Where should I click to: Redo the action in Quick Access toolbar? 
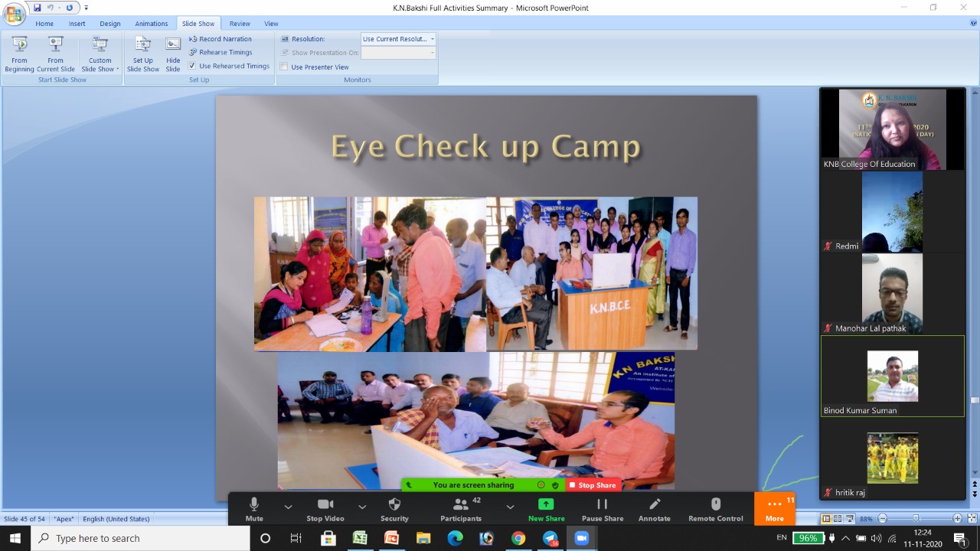(x=69, y=8)
